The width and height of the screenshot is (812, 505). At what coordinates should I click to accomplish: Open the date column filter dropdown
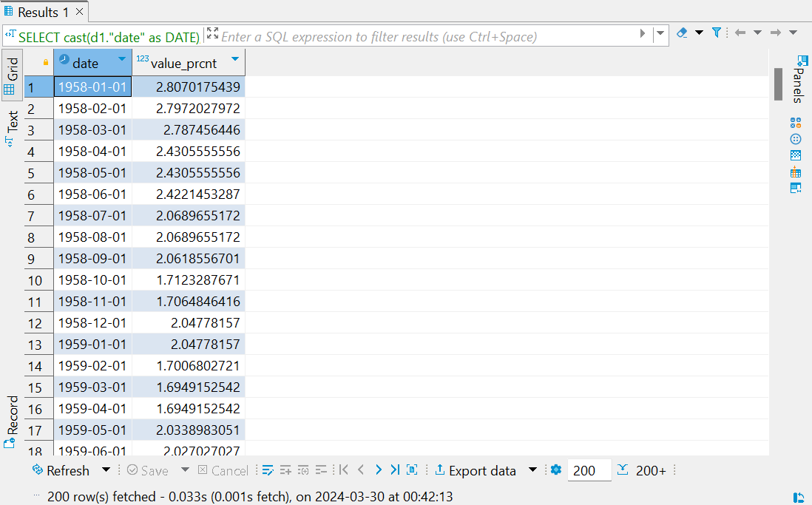click(122, 58)
